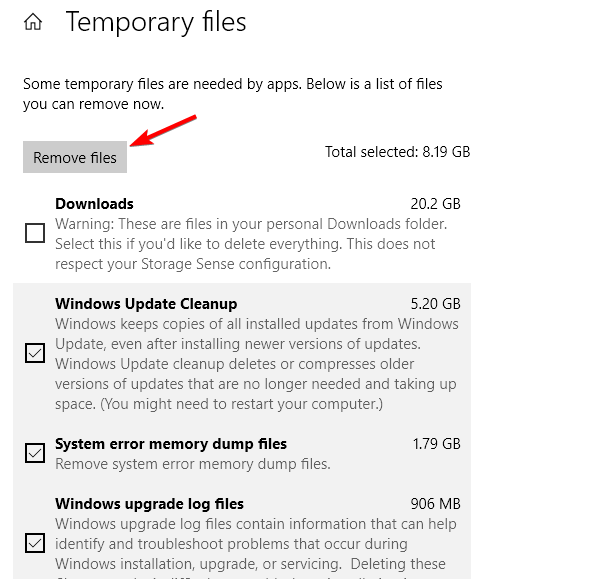Select Windows upgrade log files title
The image size is (589, 579).
click(x=150, y=504)
